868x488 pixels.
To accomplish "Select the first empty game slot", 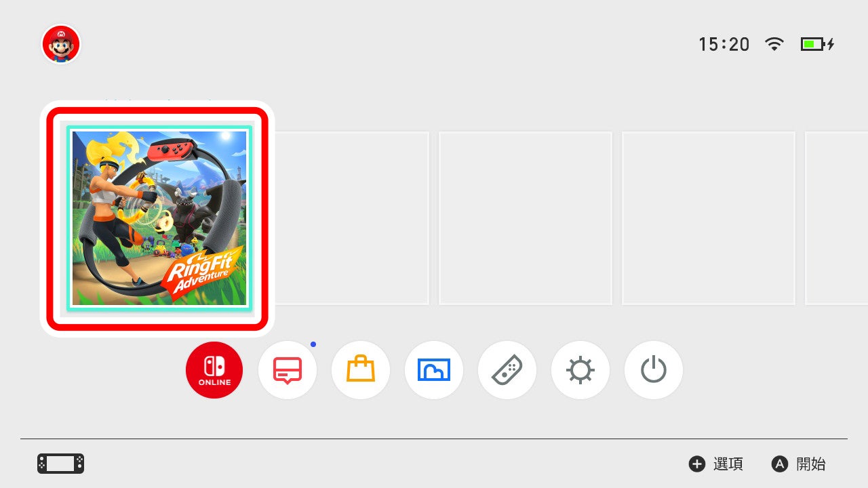I will click(352, 218).
